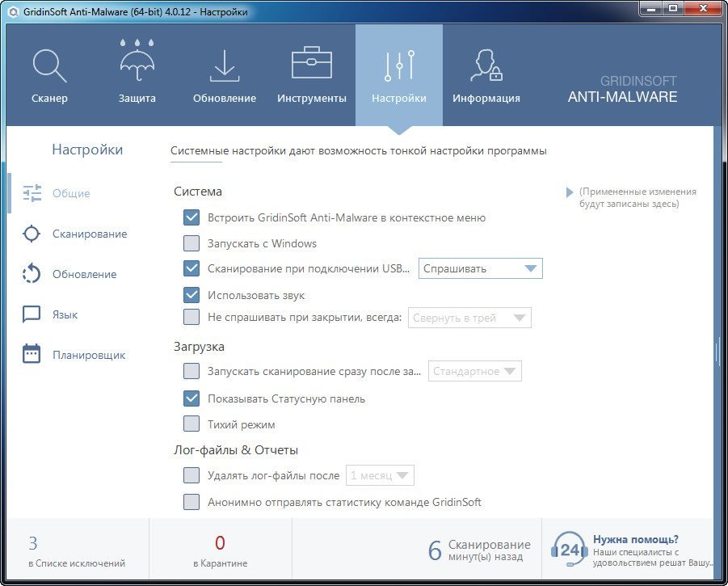This screenshot has width=728, height=586.
Task: Click the applied changes triangle arrow
Action: pyautogui.click(x=570, y=192)
